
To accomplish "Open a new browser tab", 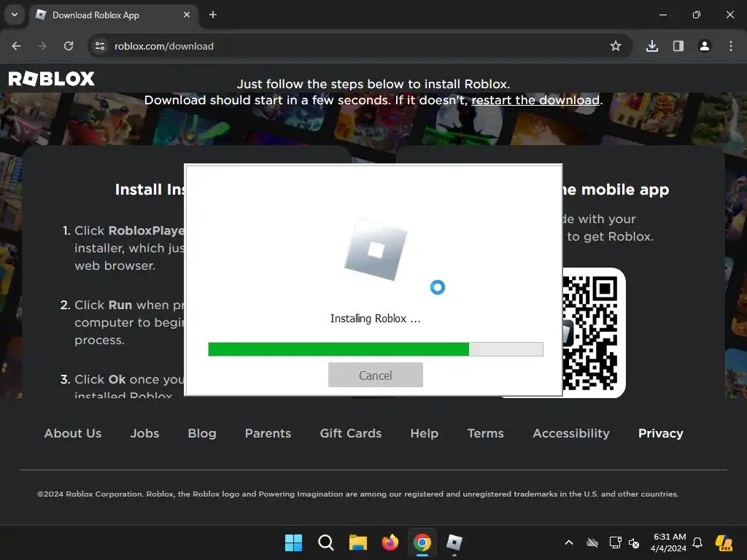I will [213, 15].
